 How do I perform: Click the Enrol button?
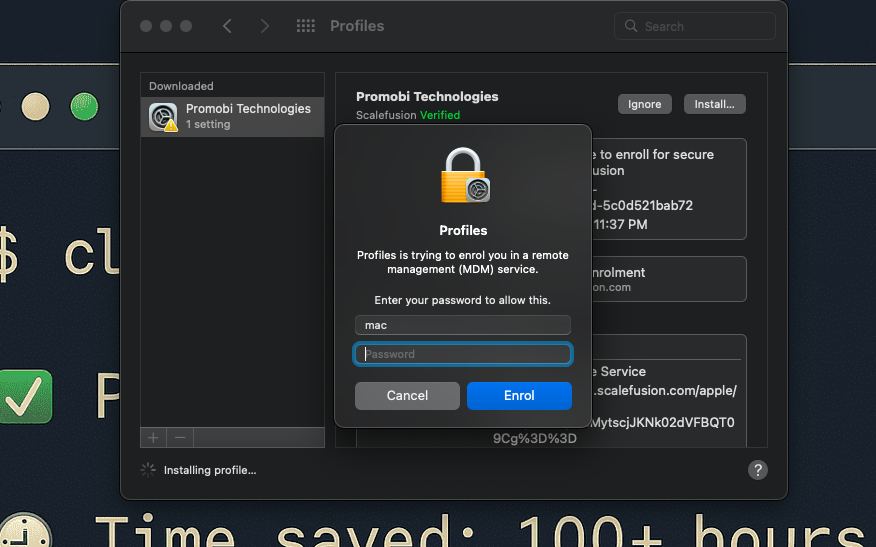pyautogui.click(x=519, y=396)
